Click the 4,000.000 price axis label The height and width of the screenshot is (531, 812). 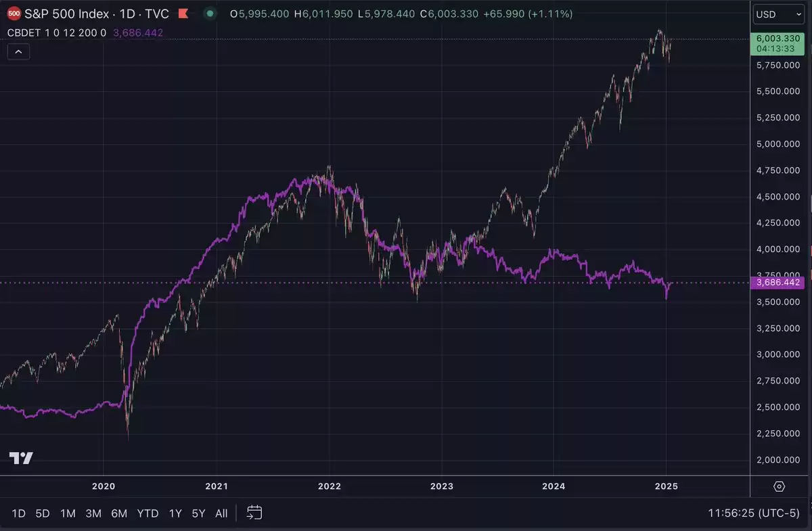point(777,250)
